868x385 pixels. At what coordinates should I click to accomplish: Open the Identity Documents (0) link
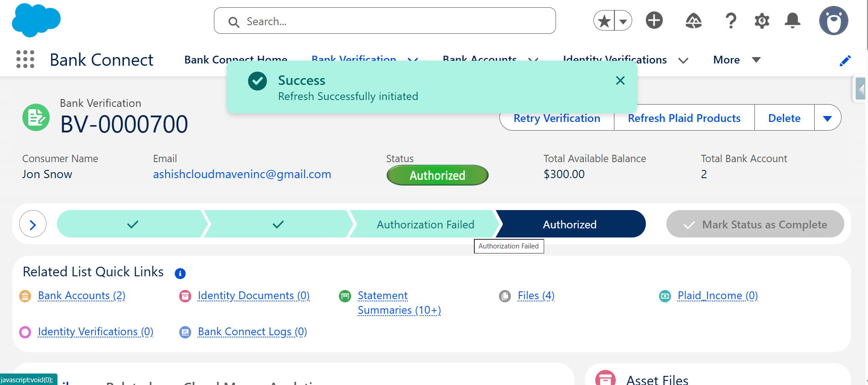(254, 296)
